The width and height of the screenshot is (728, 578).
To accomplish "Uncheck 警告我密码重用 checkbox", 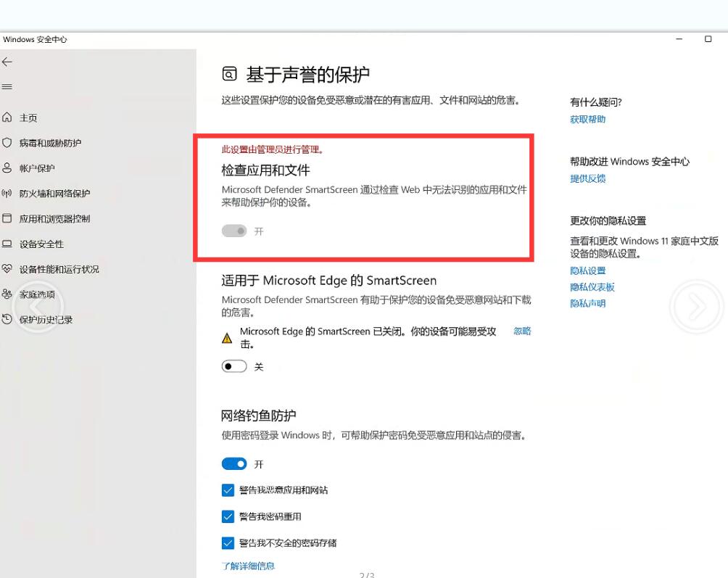I will click(228, 516).
